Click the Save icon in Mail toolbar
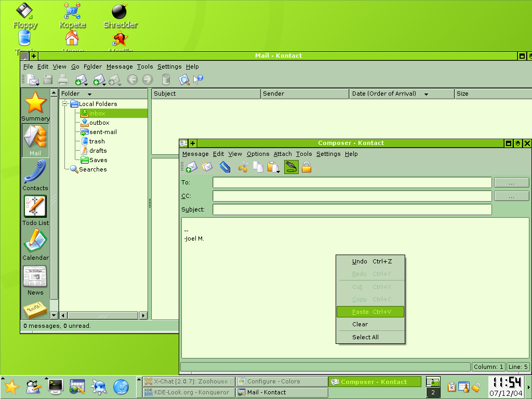 [48, 79]
